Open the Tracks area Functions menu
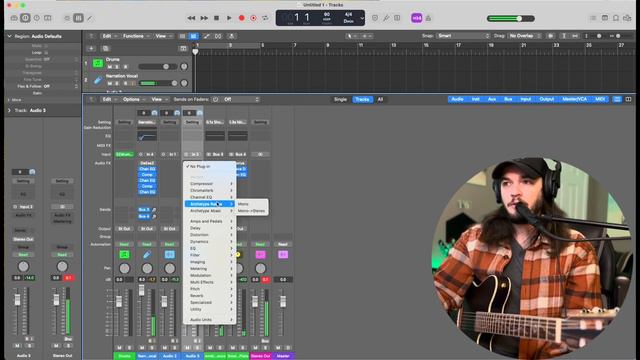 tap(136, 36)
